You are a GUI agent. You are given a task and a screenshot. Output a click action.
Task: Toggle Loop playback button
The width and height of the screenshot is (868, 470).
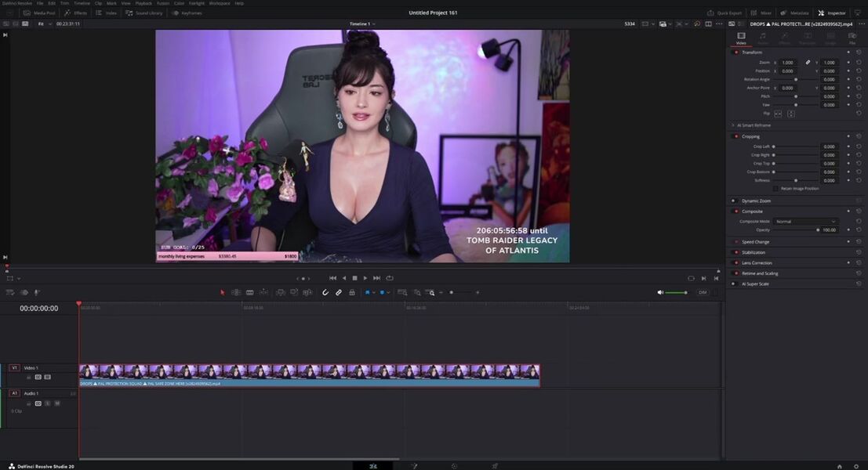390,278
